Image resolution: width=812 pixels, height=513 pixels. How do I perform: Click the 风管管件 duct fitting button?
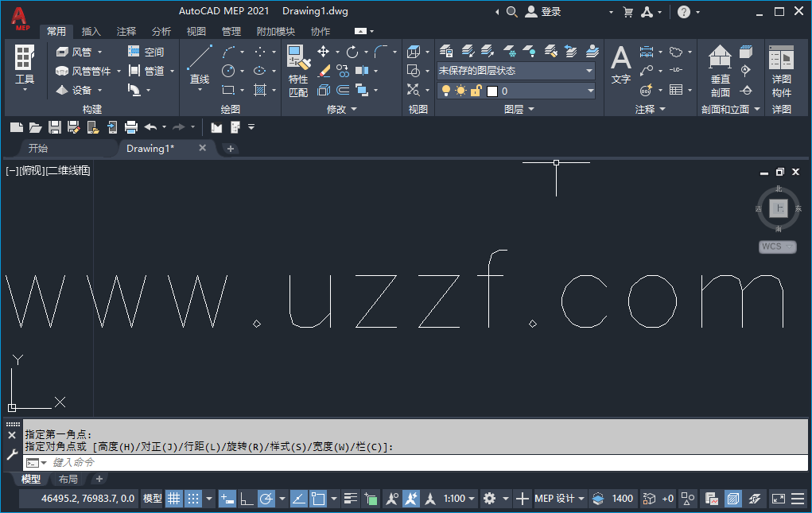click(x=87, y=70)
